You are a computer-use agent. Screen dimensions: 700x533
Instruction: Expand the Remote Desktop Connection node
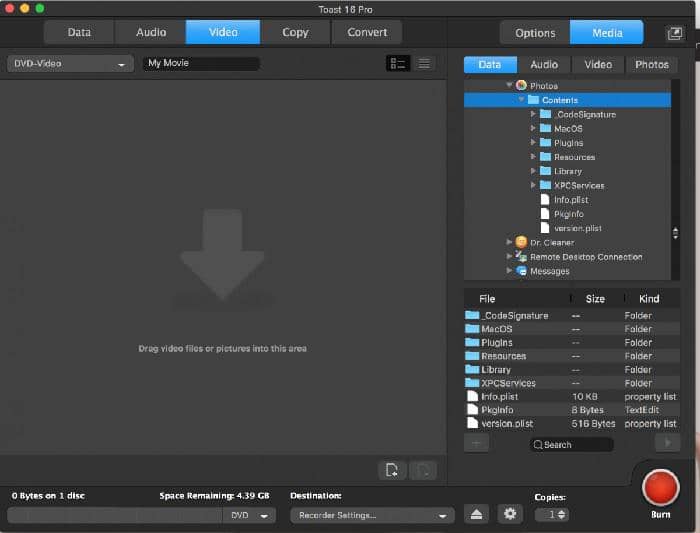pos(509,257)
